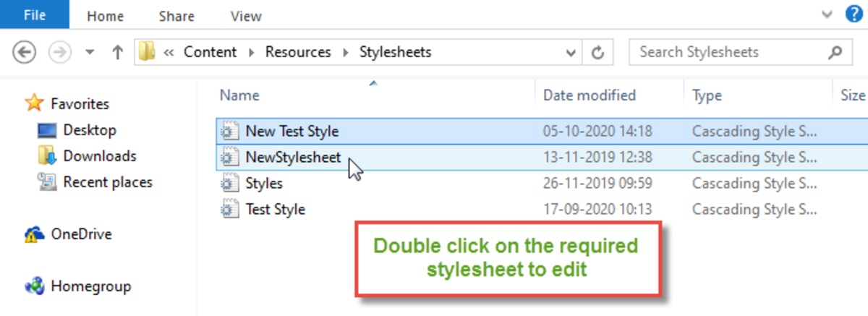Click the Refresh button in address bar
Image resolution: width=868 pixels, height=316 pixels.
(x=597, y=52)
